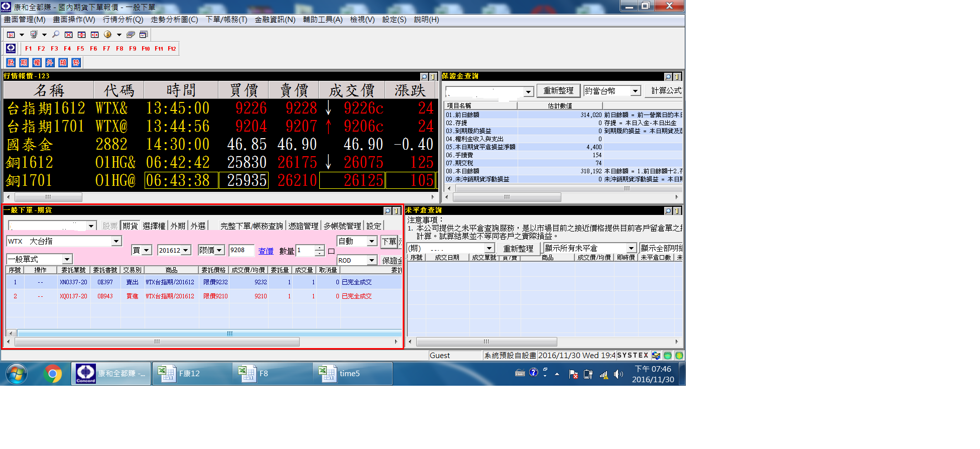The width and height of the screenshot is (980, 449).
Task: Click horizontal scrollbar under 未平倉查詢 grid
Action: click(x=486, y=342)
